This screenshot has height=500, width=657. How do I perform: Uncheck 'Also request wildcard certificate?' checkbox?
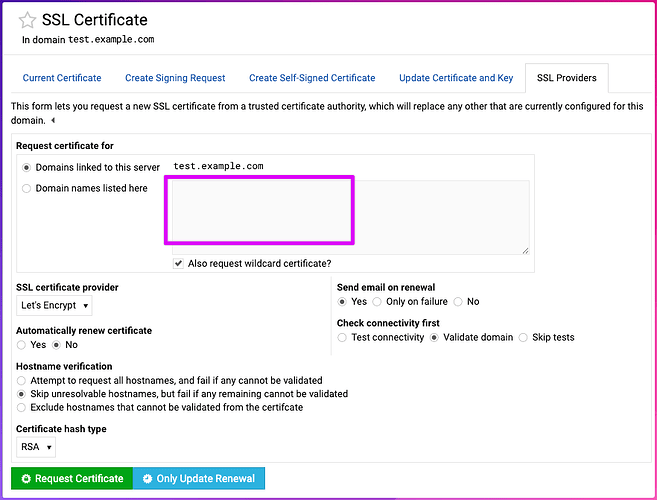(x=178, y=263)
